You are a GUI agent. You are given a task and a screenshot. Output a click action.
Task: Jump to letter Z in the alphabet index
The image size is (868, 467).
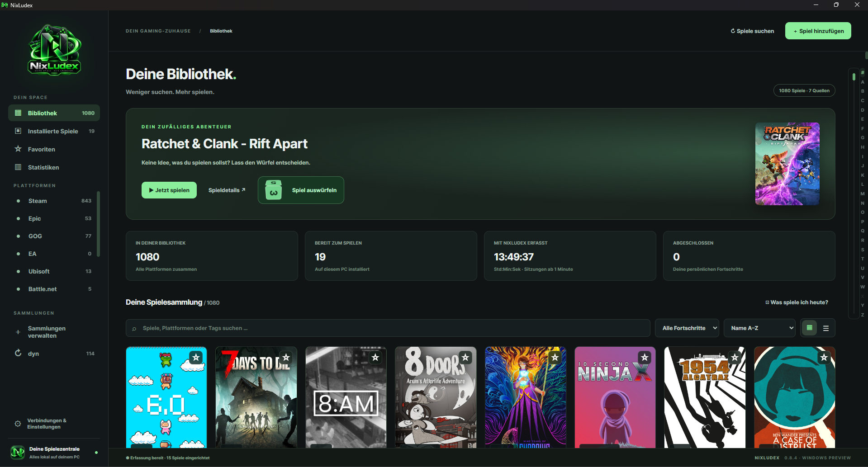(863, 315)
